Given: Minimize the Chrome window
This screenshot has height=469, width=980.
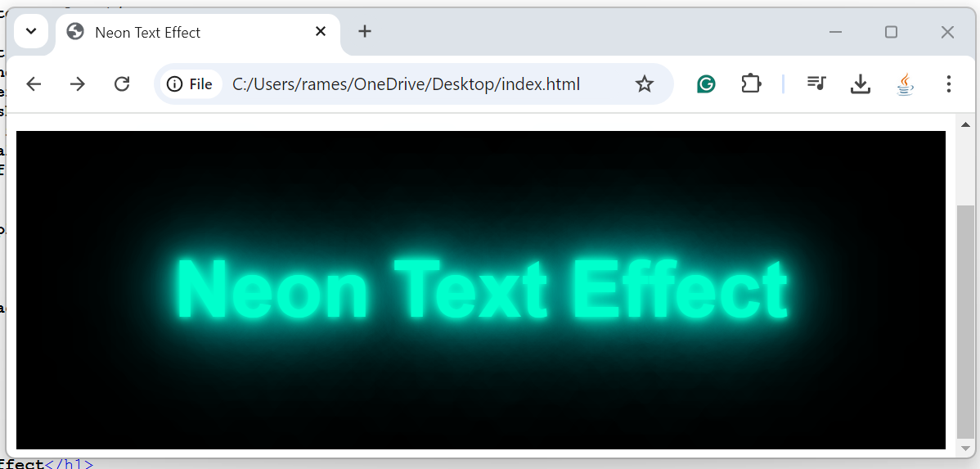Looking at the screenshot, I should pos(836,32).
